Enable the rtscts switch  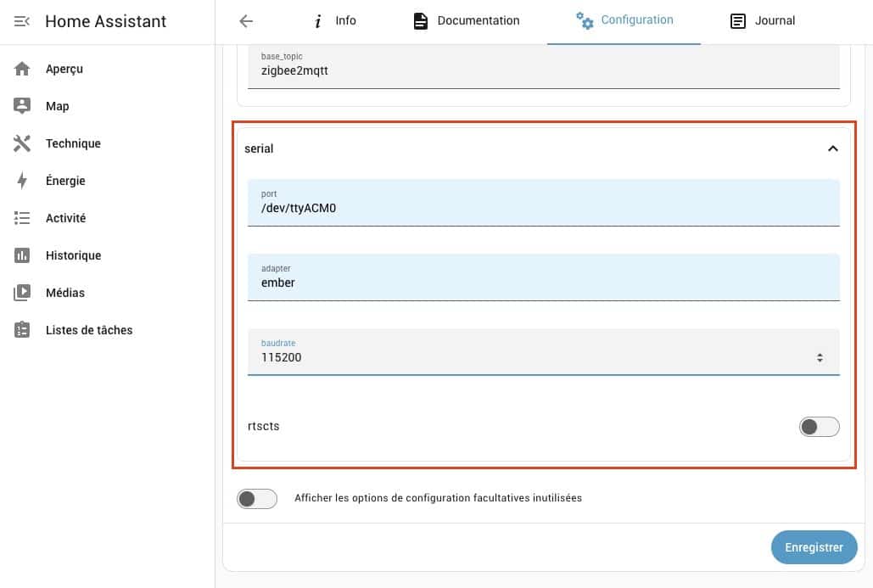pyautogui.click(x=819, y=427)
